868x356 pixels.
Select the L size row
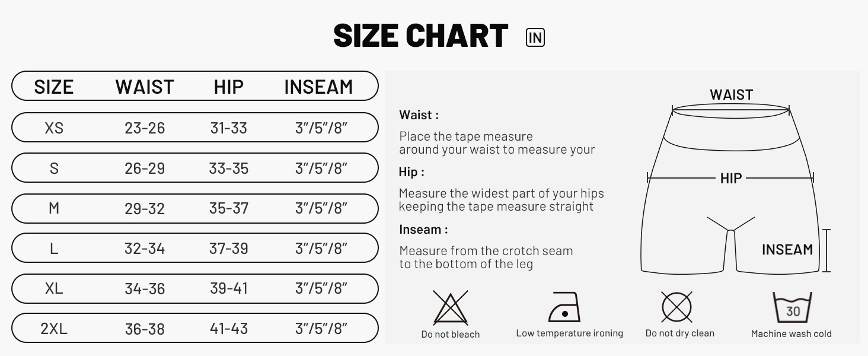click(194, 248)
